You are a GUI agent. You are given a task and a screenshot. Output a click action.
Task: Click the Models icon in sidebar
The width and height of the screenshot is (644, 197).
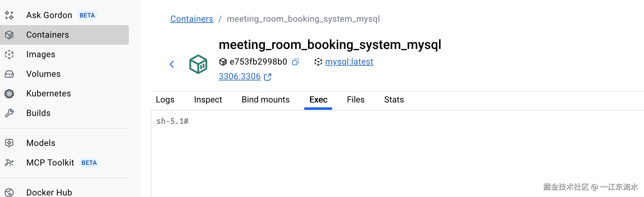coord(9,143)
